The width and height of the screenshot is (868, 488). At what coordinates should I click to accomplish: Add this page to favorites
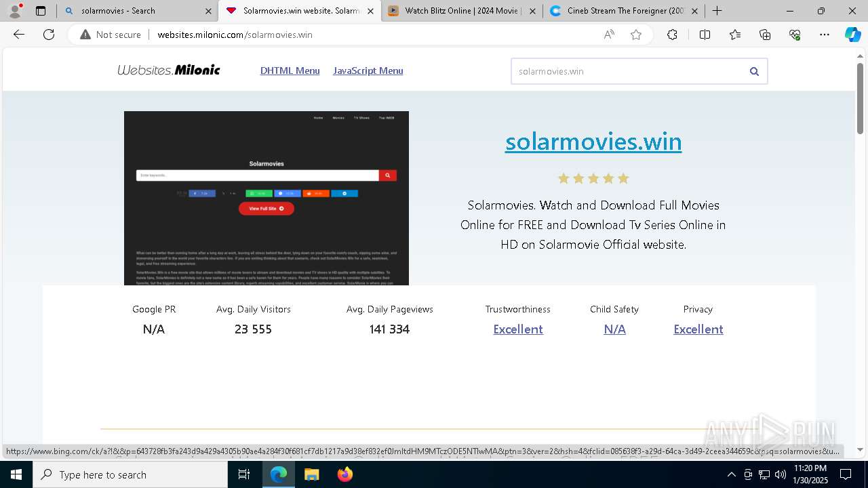(x=636, y=35)
